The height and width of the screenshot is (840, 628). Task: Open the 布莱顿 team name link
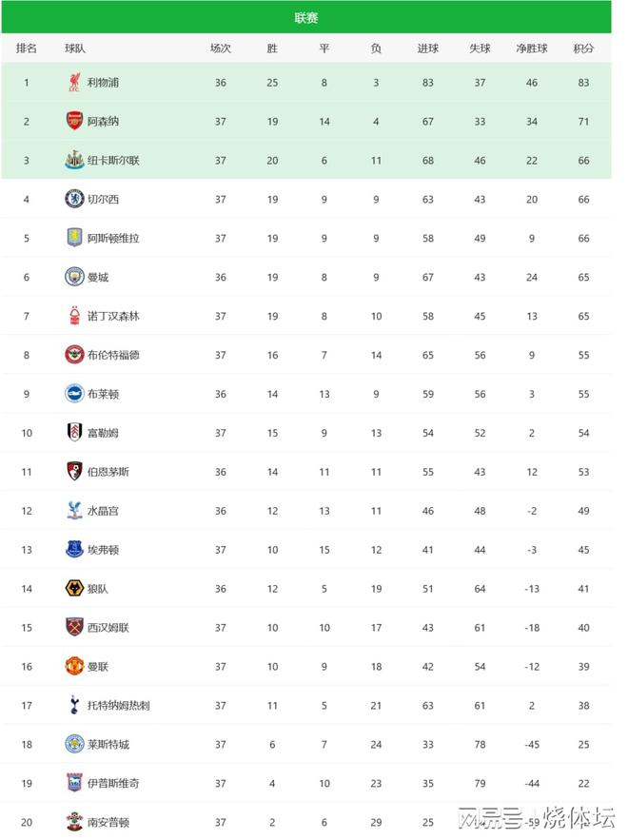[x=104, y=394]
